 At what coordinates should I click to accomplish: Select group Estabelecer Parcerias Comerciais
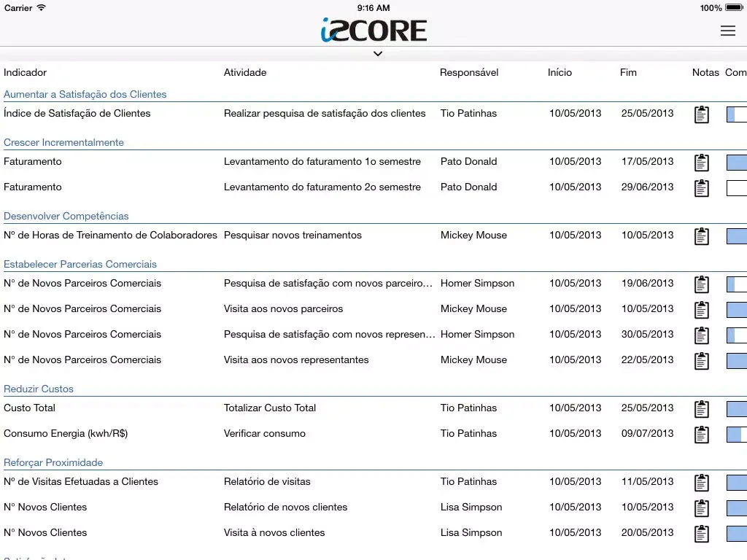[80, 264]
